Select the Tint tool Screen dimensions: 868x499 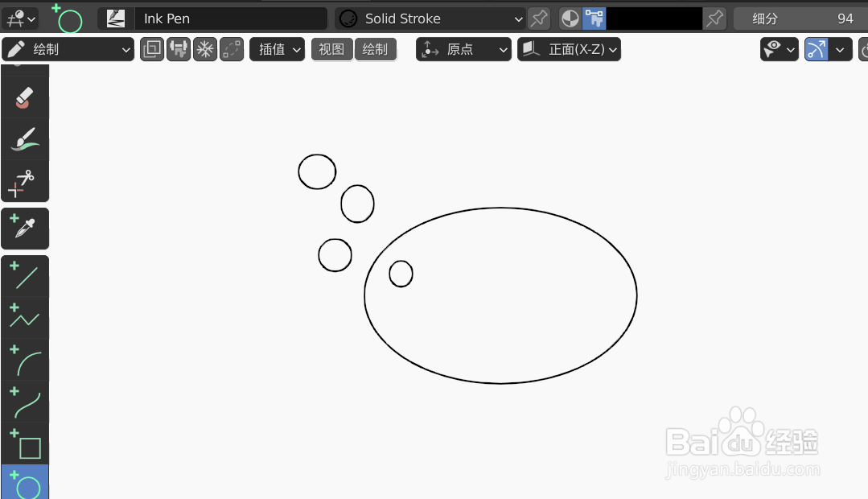click(x=25, y=138)
